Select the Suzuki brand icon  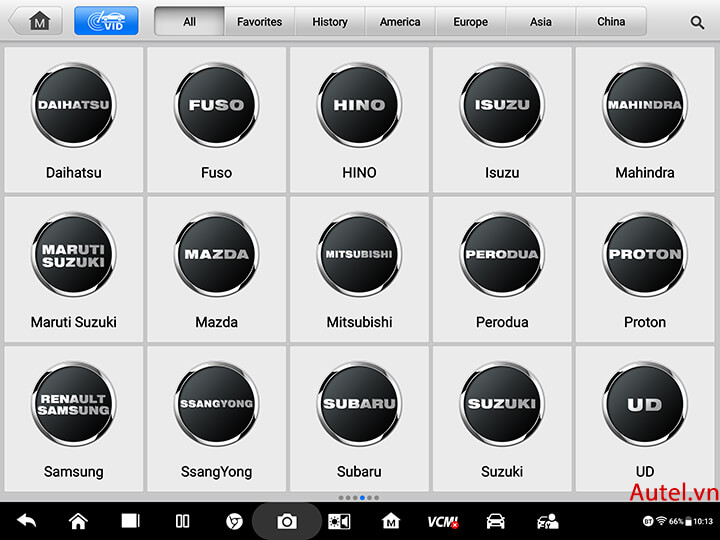point(502,404)
